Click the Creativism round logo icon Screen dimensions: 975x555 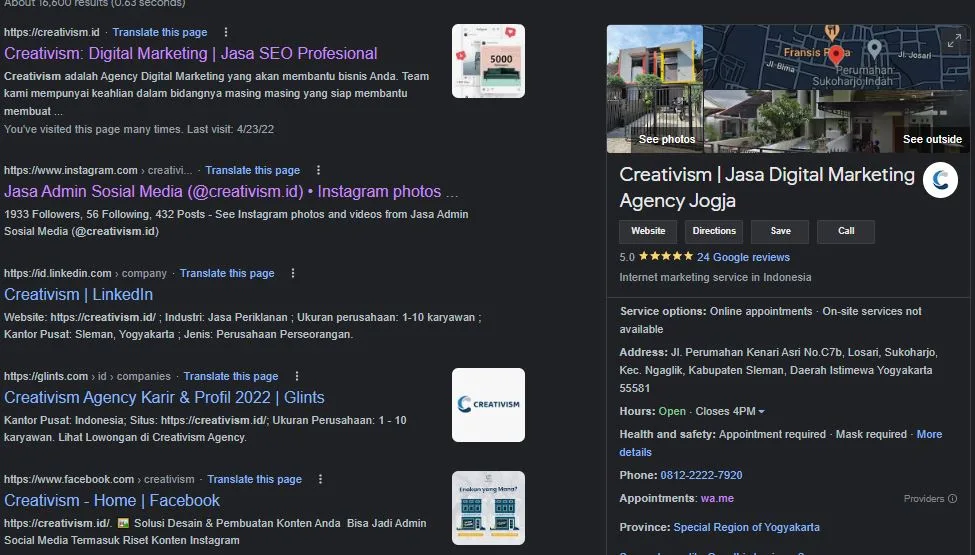point(940,180)
